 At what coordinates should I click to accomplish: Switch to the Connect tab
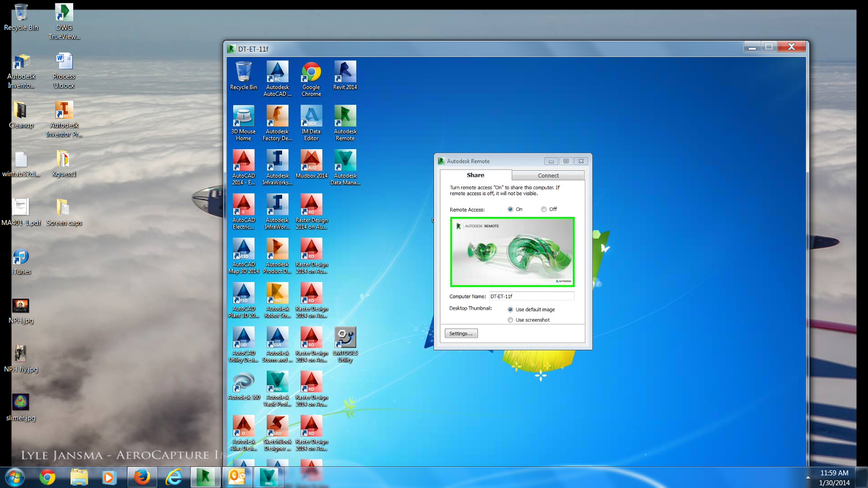click(x=548, y=176)
